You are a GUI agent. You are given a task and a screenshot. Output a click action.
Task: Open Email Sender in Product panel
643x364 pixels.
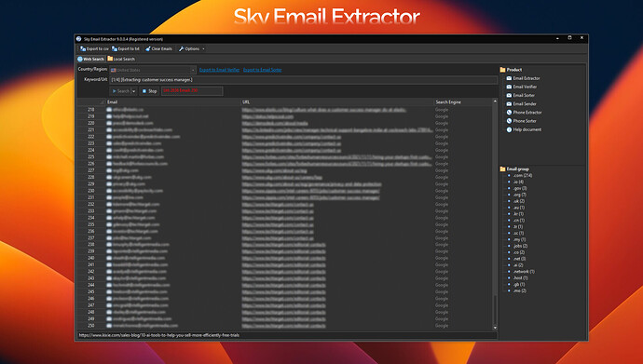(x=521, y=104)
